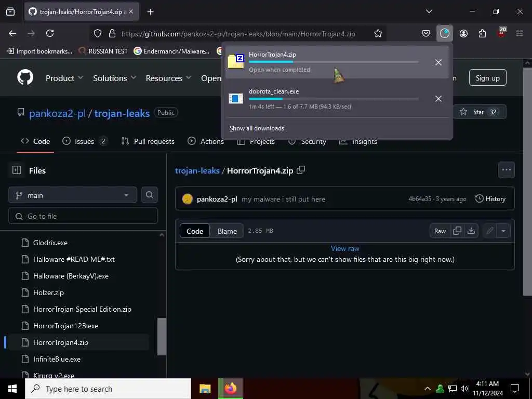Screen dimensions: 532x399
Task: Click the GitHub logo
Action: point(25,78)
